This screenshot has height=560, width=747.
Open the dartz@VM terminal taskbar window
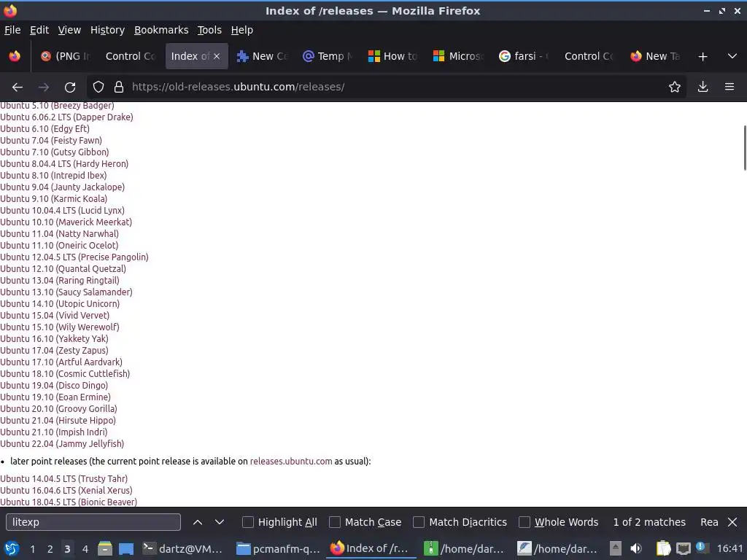pyautogui.click(x=183, y=548)
